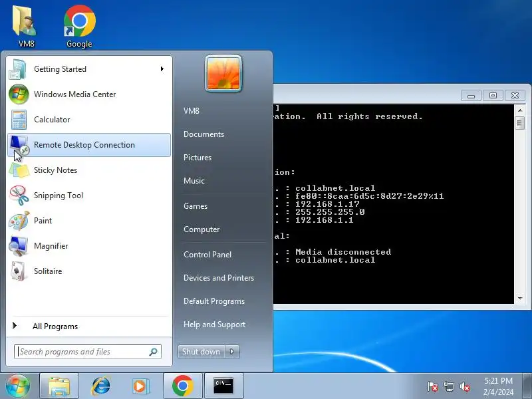Open Pictures from Start menu
This screenshot has height=399, width=532.
(198, 158)
